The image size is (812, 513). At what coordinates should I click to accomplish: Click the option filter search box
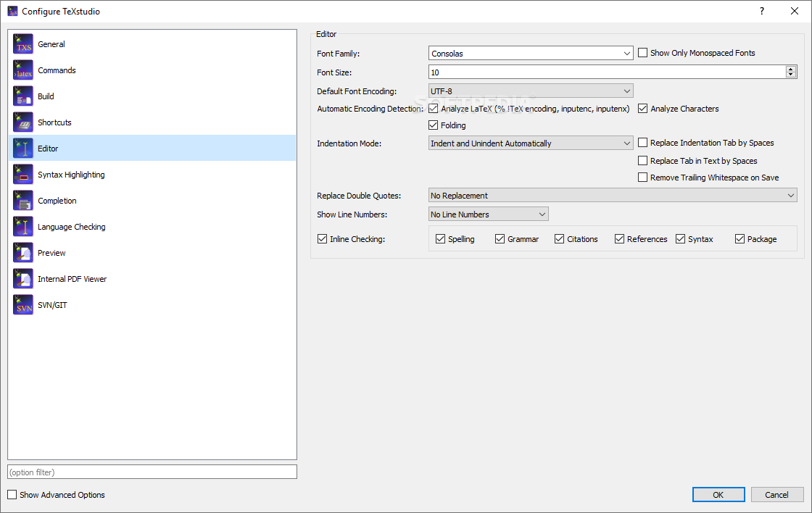point(152,472)
